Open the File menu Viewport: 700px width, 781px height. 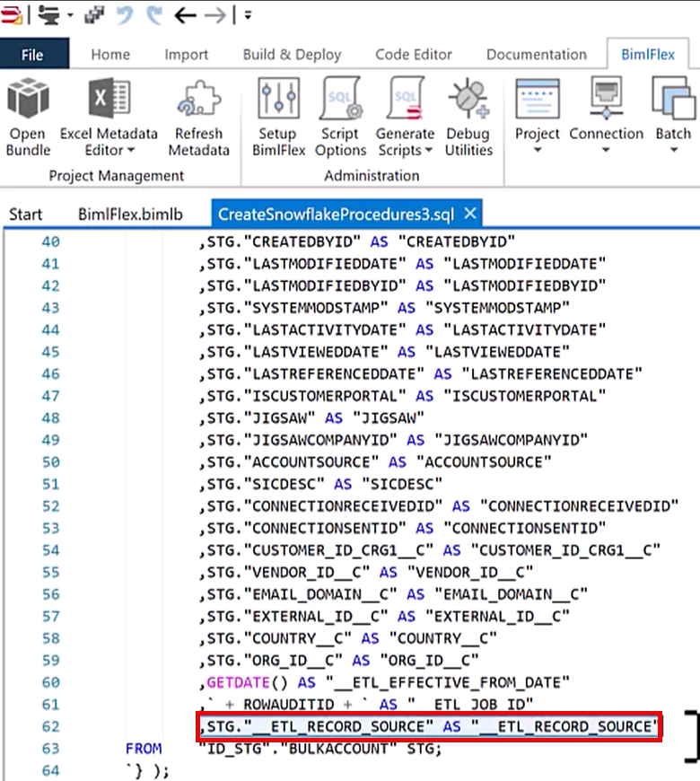[x=33, y=54]
